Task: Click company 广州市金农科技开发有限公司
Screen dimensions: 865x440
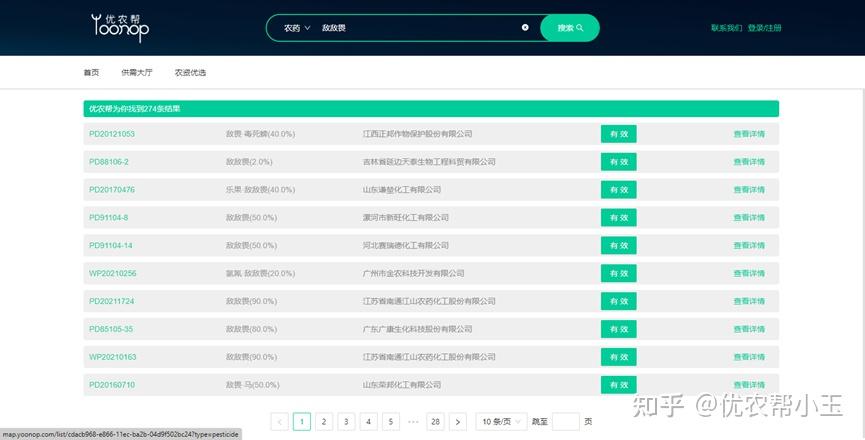Action: tap(413, 273)
